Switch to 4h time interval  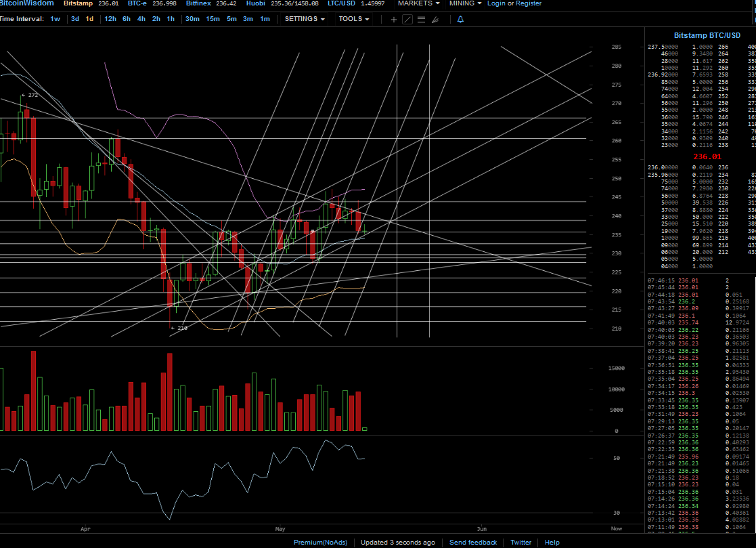tap(141, 19)
